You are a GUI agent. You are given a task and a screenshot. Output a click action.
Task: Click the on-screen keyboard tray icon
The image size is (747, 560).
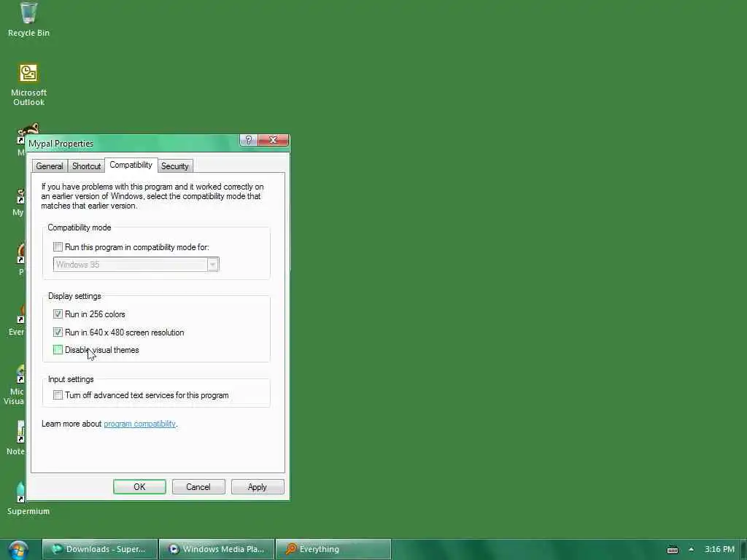tap(672, 550)
